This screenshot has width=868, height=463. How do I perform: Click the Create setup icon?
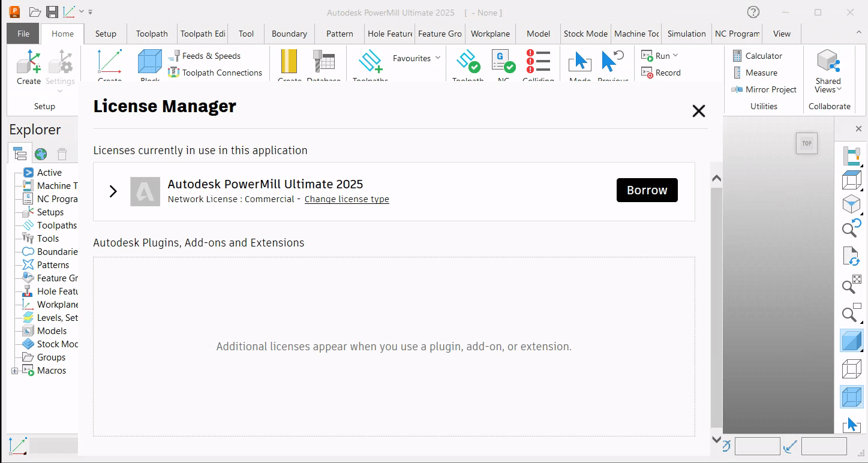(x=29, y=67)
